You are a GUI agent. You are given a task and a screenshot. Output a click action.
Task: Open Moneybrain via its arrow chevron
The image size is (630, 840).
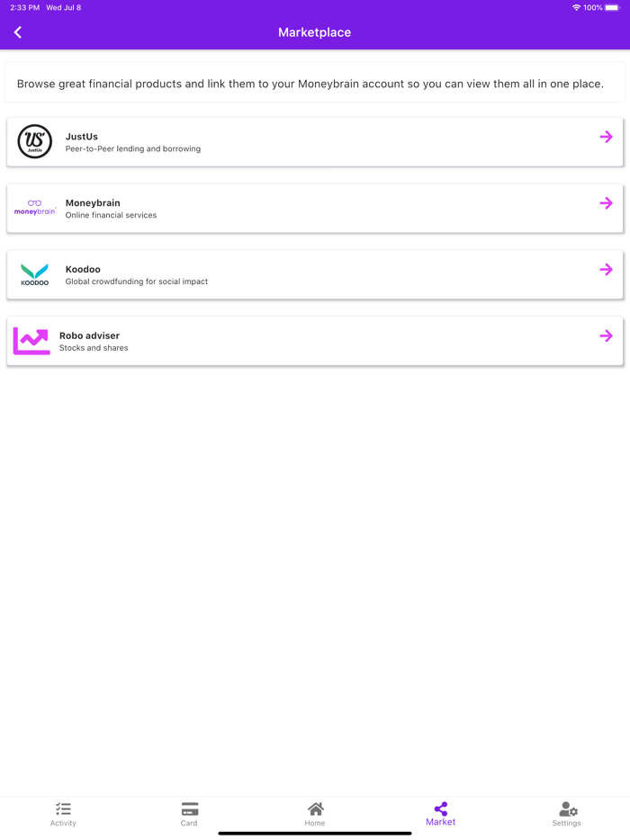[x=607, y=203]
